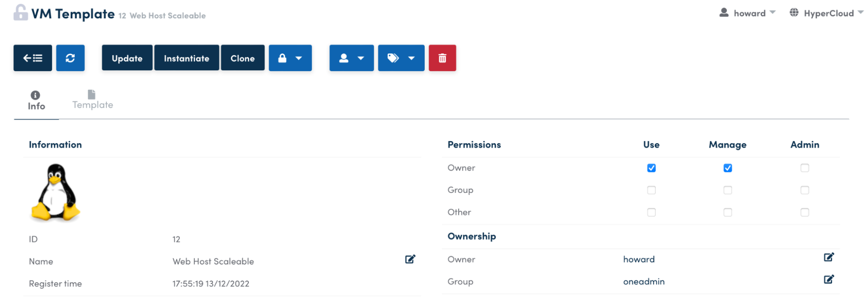Click the edit icon next to Name
Image resolution: width=868 pixels, height=304 pixels.
[x=410, y=259]
